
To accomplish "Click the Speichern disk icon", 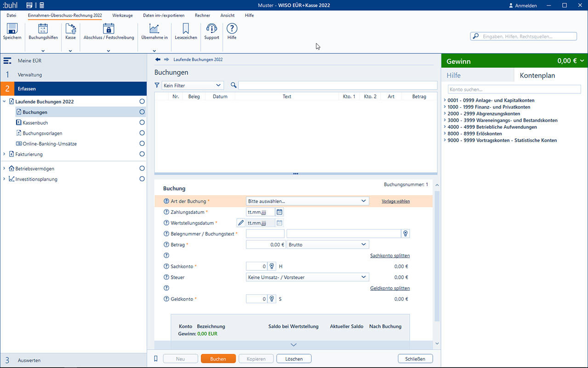I will tap(12, 29).
